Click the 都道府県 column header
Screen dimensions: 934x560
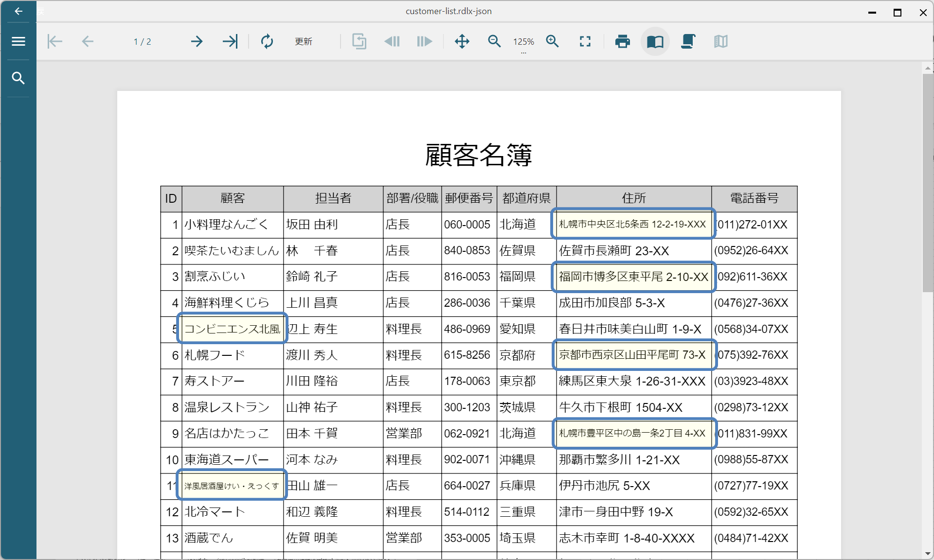527,198
